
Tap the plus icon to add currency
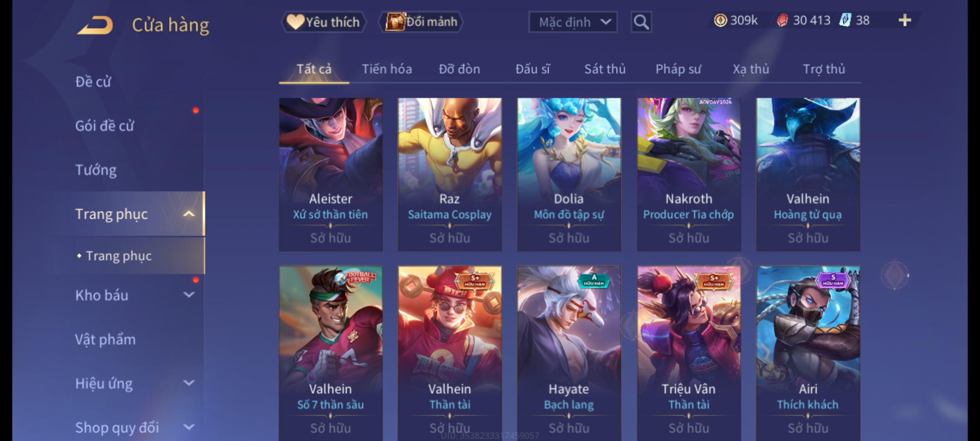[905, 20]
